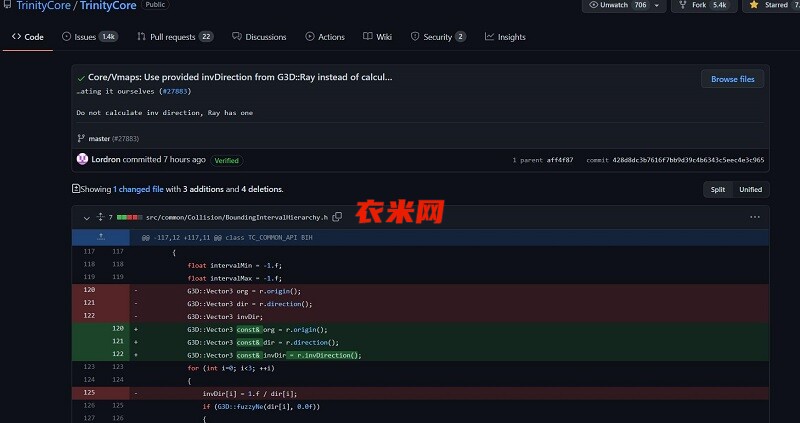This screenshot has width=800, height=423.
Task: Open the Wiki tab
Action: (x=378, y=37)
